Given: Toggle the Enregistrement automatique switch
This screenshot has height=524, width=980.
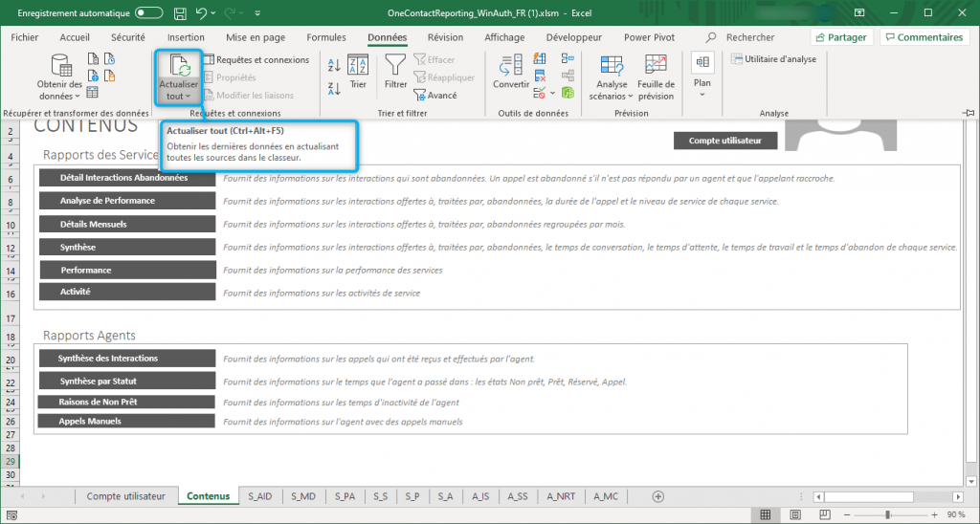Looking at the screenshot, I should tap(148, 13).
